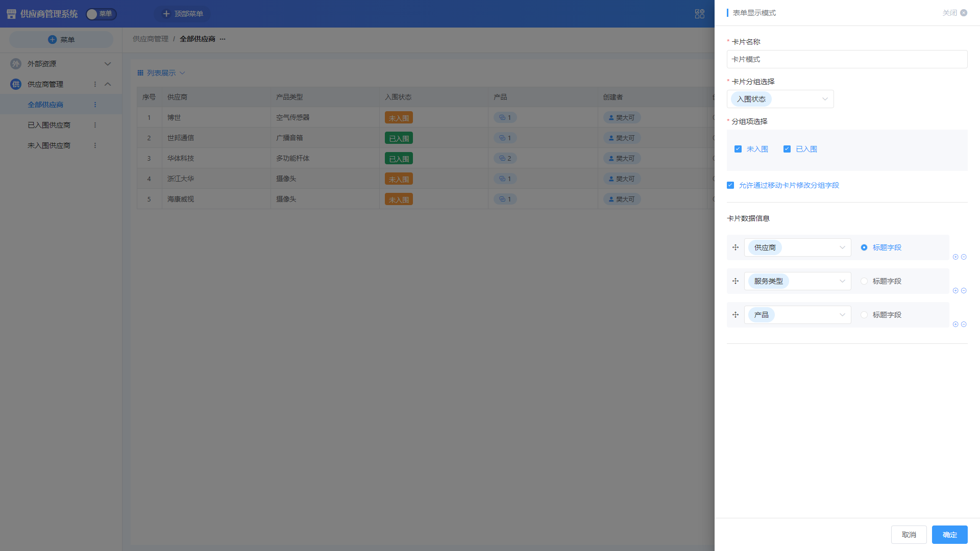Remove the 产品 field row
Screen dimensions: 980x551
click(964, 324)
